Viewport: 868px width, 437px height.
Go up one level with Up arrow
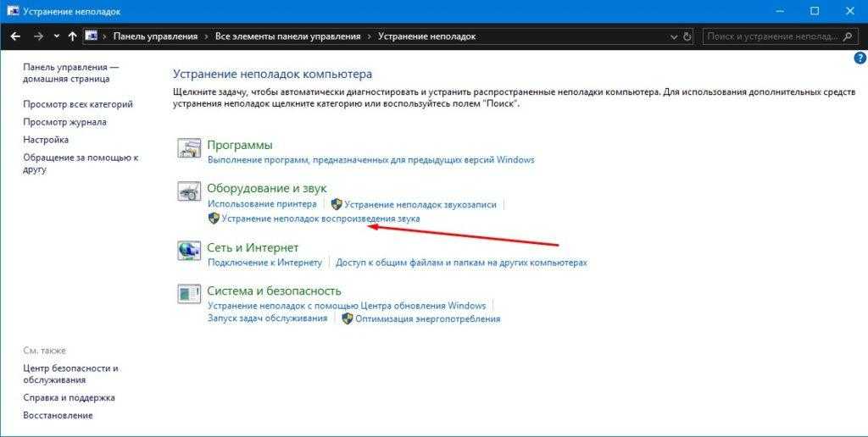73,36
